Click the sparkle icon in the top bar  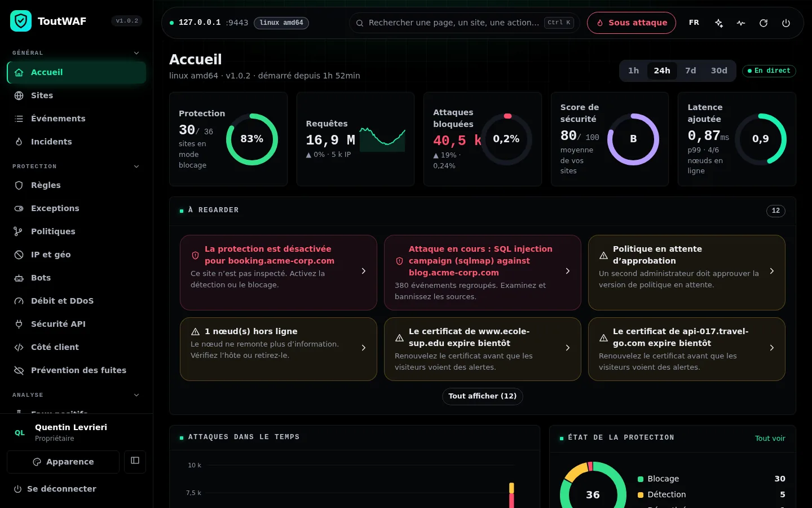(x=719, y=23)
